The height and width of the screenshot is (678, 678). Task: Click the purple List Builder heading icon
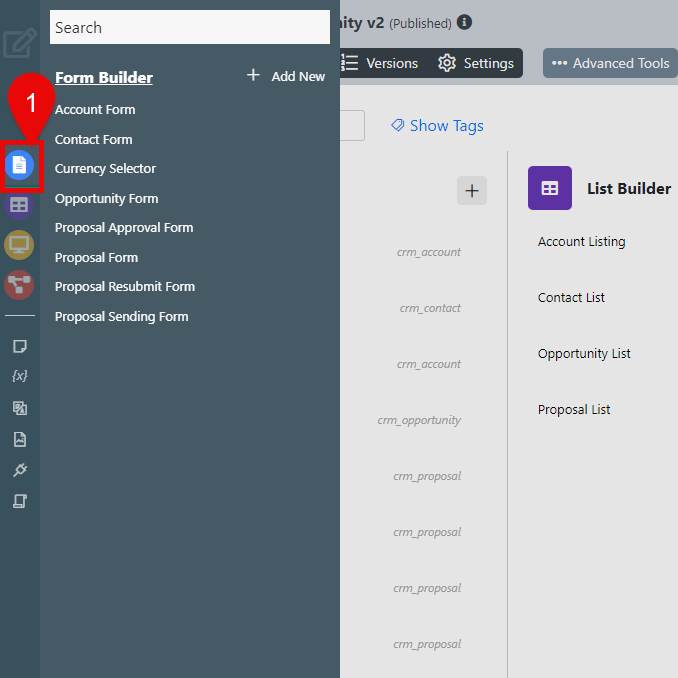point(549,188)
